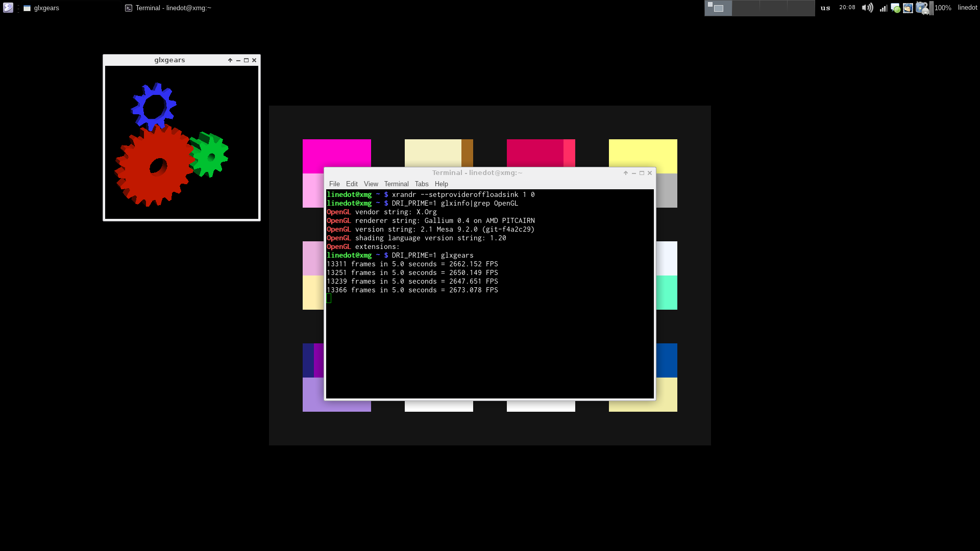Expand the Tabs menu in Terminal
The width and height of the screenshot is (980, 551).
(421, 184)
